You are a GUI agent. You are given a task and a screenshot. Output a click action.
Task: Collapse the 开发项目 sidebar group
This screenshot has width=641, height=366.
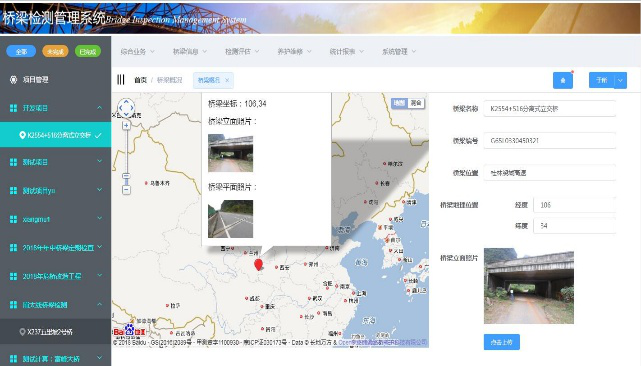(x=99, y=108)
